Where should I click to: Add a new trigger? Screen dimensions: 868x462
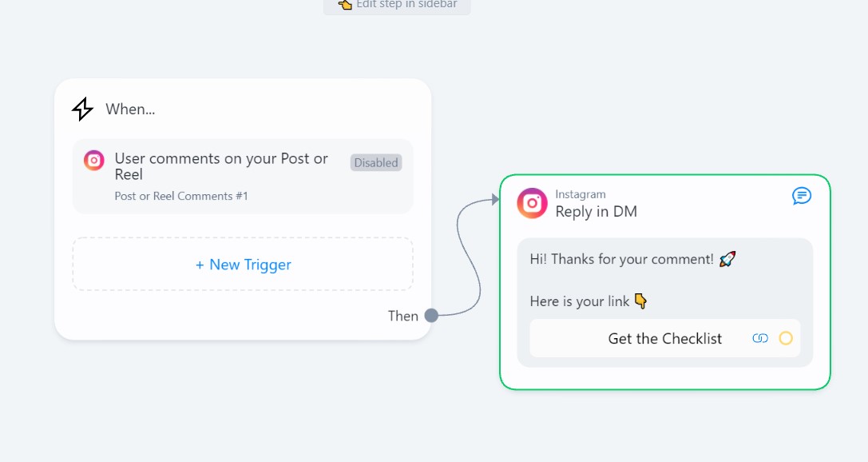click(243, 265)
